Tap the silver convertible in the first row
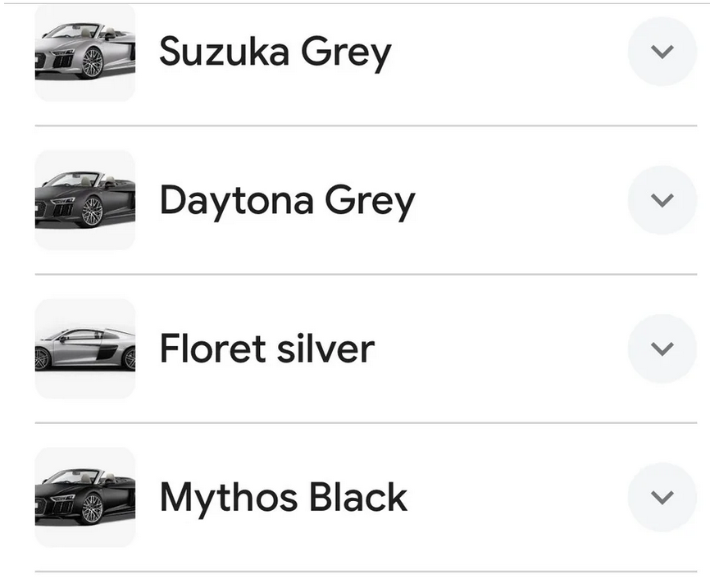The height and width of the screenshot is (588, 710). 84,52
